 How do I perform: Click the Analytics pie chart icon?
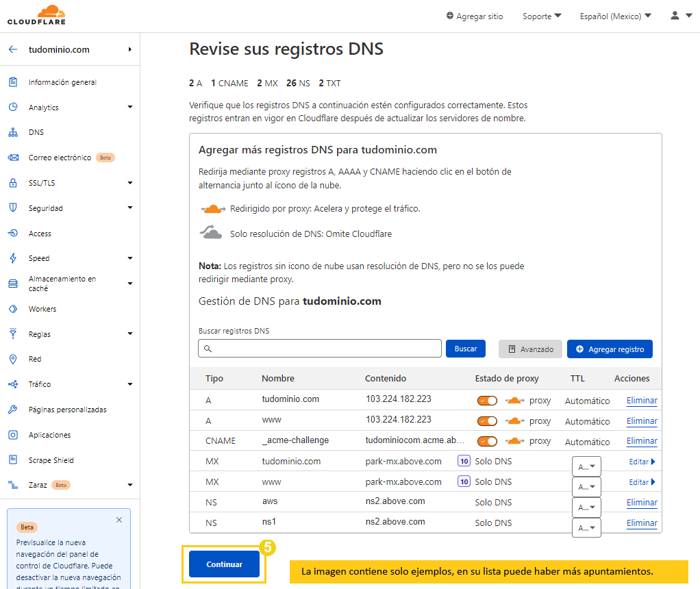14,107
